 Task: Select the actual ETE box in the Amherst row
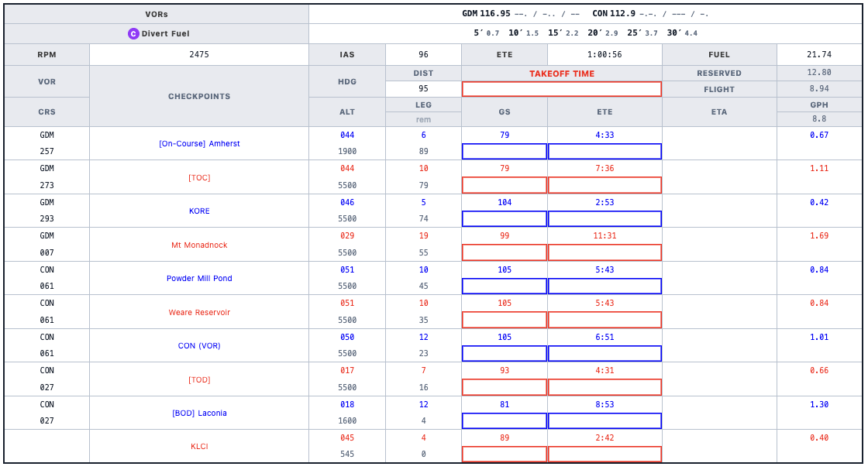(604, 152)
